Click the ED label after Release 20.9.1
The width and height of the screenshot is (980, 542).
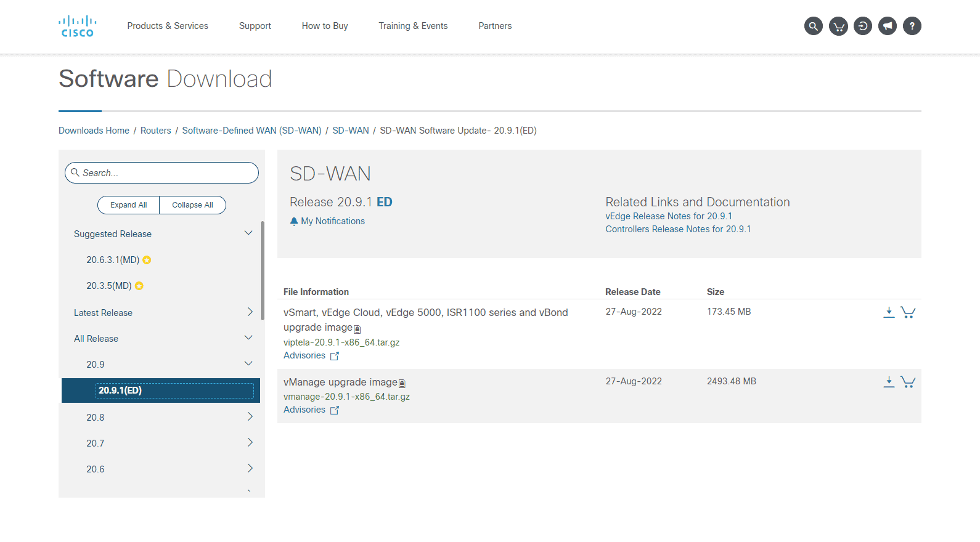point(385,202)
